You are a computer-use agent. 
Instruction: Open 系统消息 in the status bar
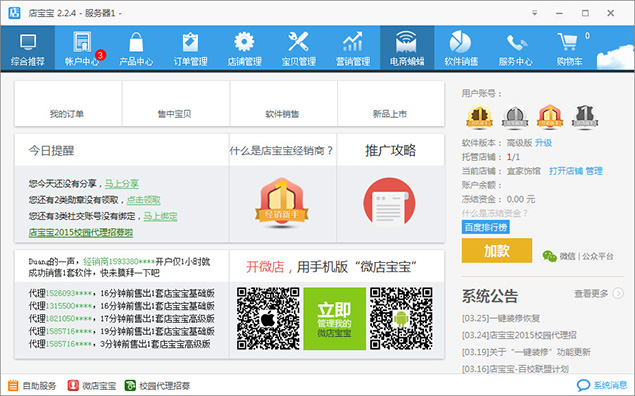pyautogui.click(x=602, y=385)
